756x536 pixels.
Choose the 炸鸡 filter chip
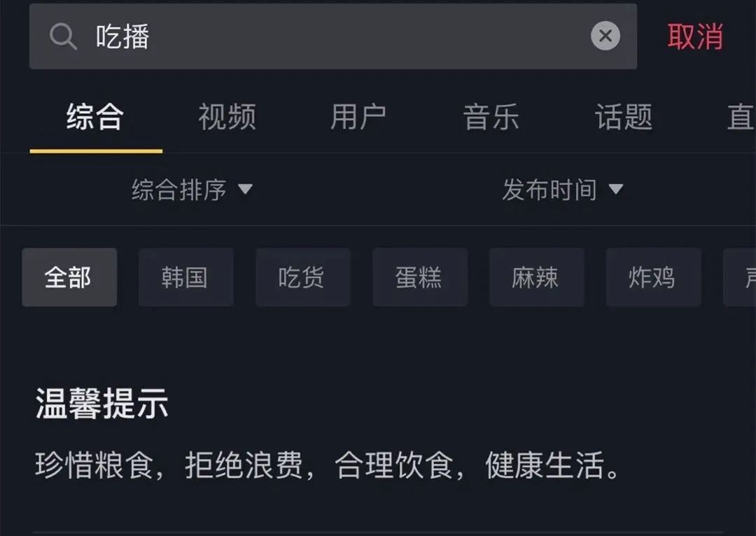(653, 277)
